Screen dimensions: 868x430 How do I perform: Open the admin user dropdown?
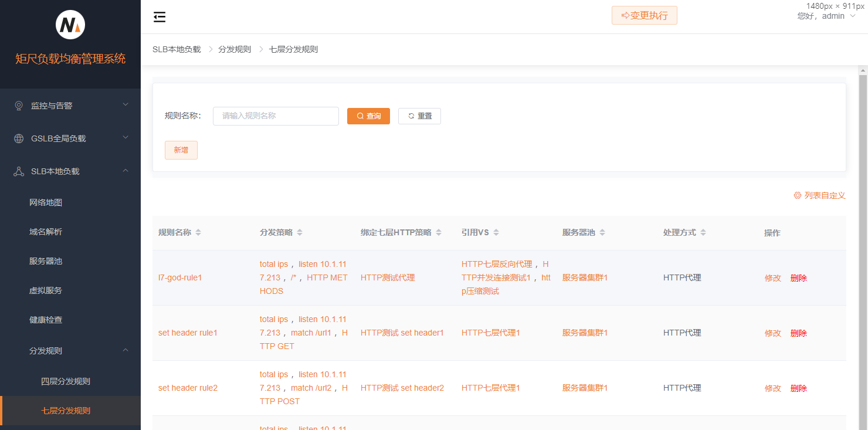coord(826,16)
